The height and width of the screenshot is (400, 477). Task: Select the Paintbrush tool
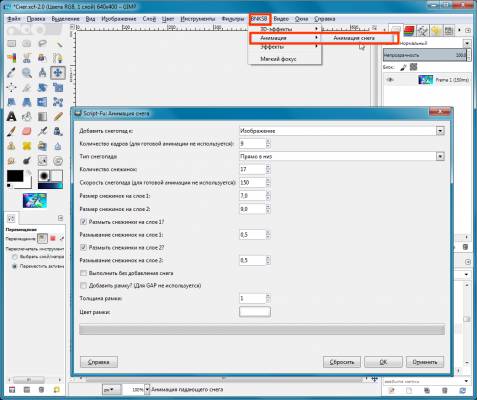(12, 131)
